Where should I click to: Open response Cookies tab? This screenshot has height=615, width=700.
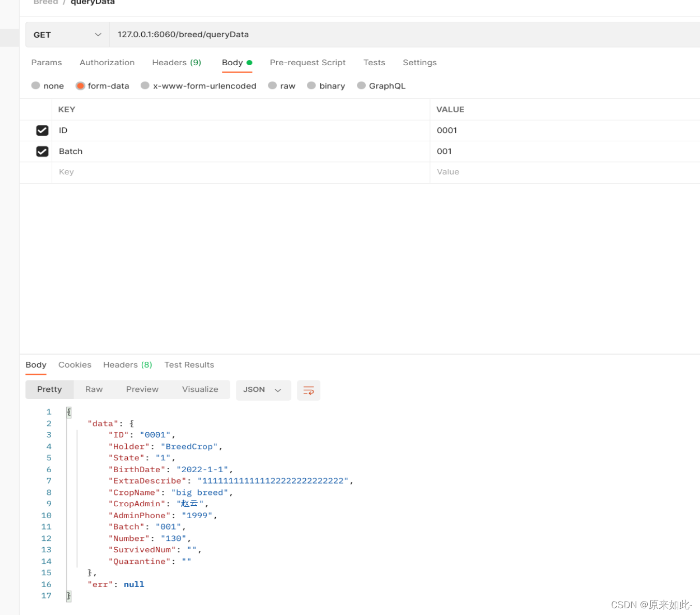(x=75, y=365)
